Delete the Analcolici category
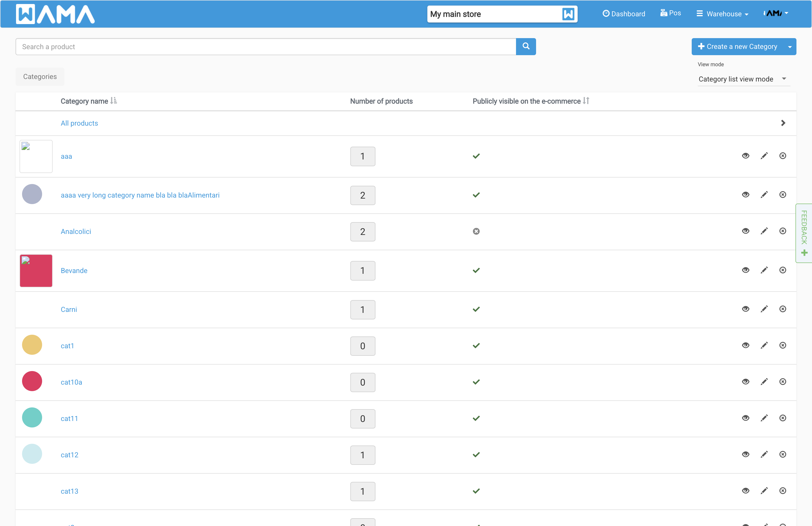The image size is (812, 526). click(x=783, y=231)
